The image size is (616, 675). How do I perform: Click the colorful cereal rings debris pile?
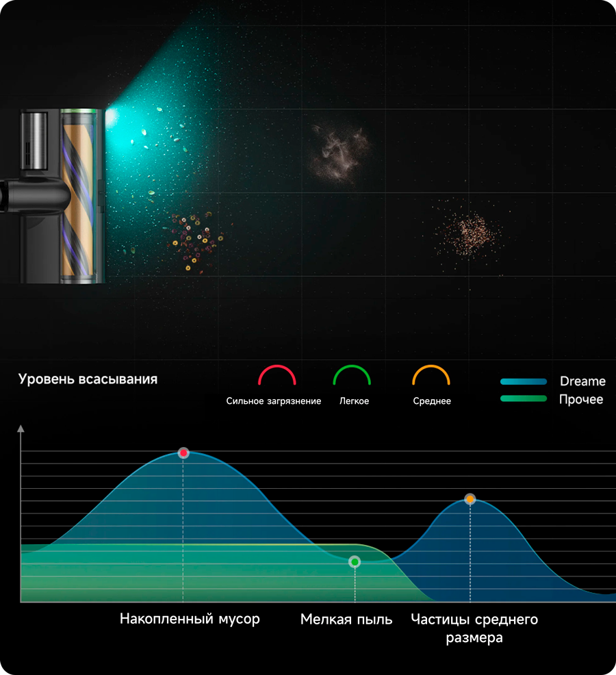(196, 240)
